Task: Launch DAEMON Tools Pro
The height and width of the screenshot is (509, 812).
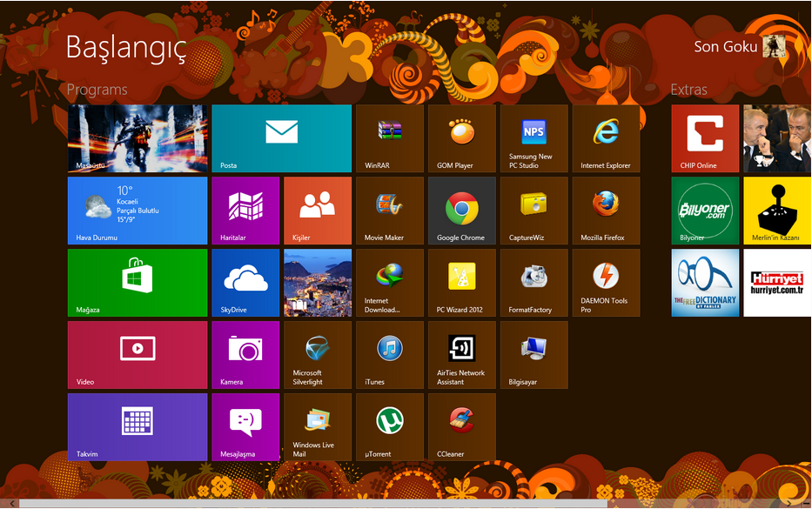Action: pyautogui.click(x=606, y=283)
